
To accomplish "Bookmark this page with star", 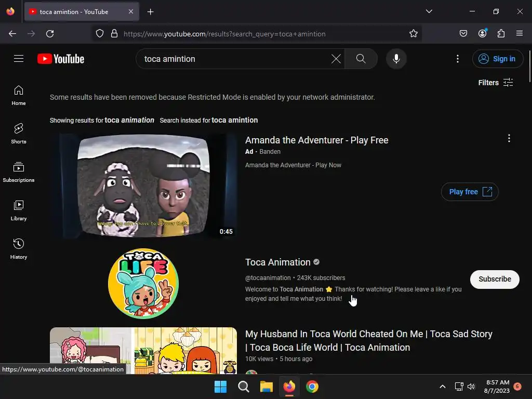I will tap(413, 34).
